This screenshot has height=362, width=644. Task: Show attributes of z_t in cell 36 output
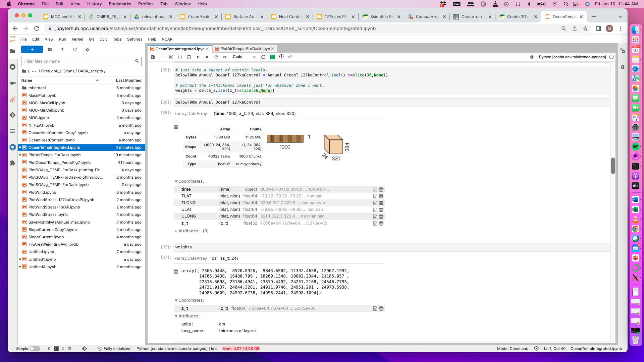[375, 224]
